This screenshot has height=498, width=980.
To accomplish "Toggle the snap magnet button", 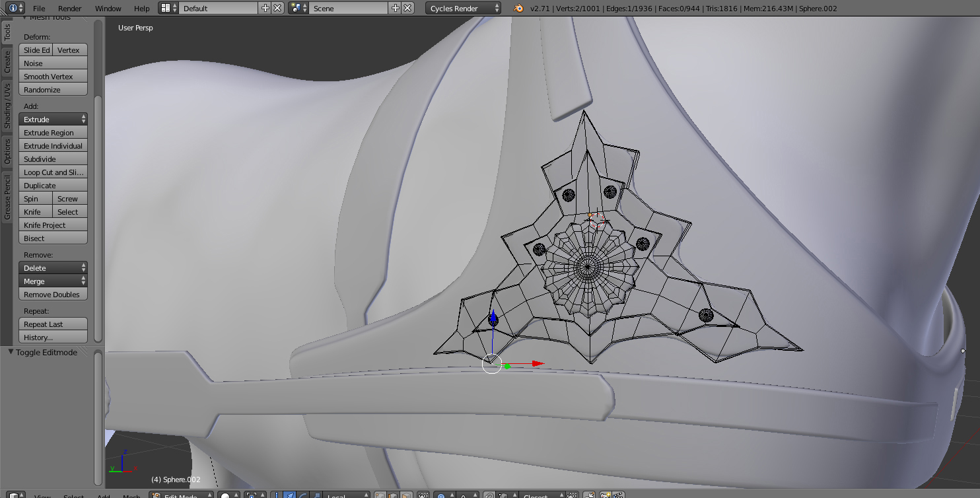I will point(489,495).
